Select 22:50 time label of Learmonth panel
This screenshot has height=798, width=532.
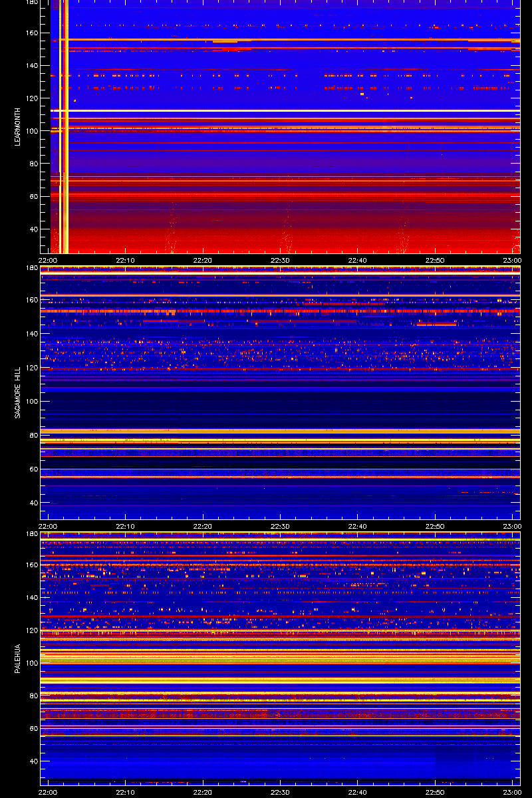tap(435, 260)
